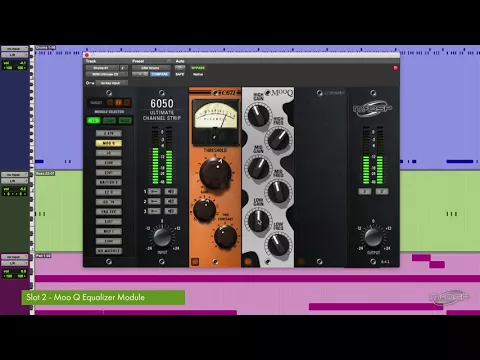Choose NO MODULE from the module list
Viewport: 480px width, 360px height.
click(109, 251)
